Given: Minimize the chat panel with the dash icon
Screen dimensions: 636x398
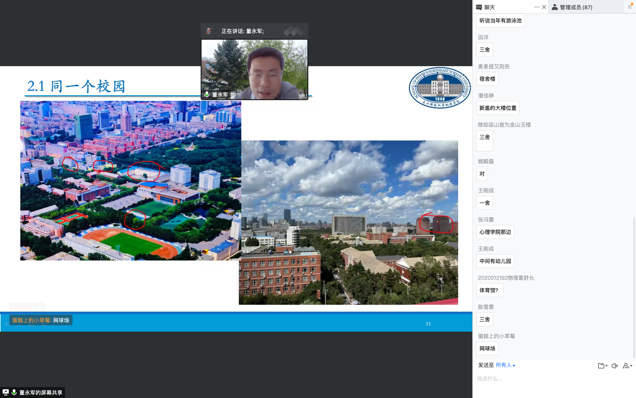Looking at the screenshot, I should [x=537, y=7].
